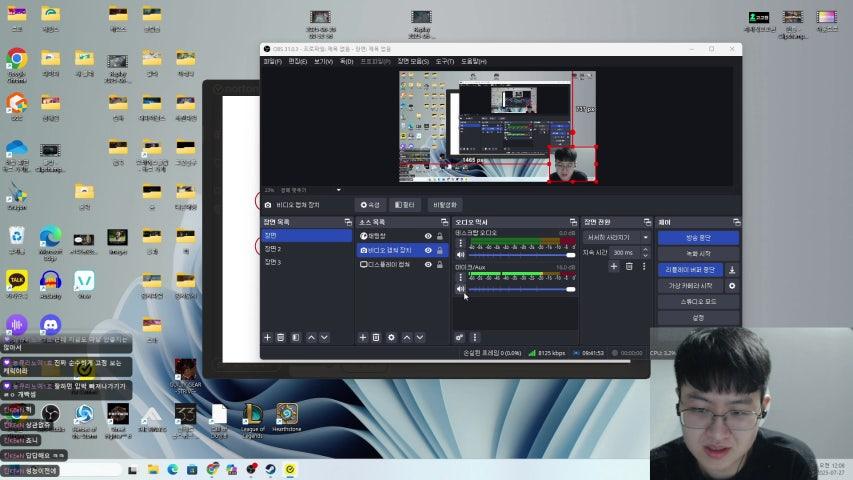Viewport: 853px width, 480px height.
Task: Open virtual camera settings gear icon
Action: [x=732, y=286]
